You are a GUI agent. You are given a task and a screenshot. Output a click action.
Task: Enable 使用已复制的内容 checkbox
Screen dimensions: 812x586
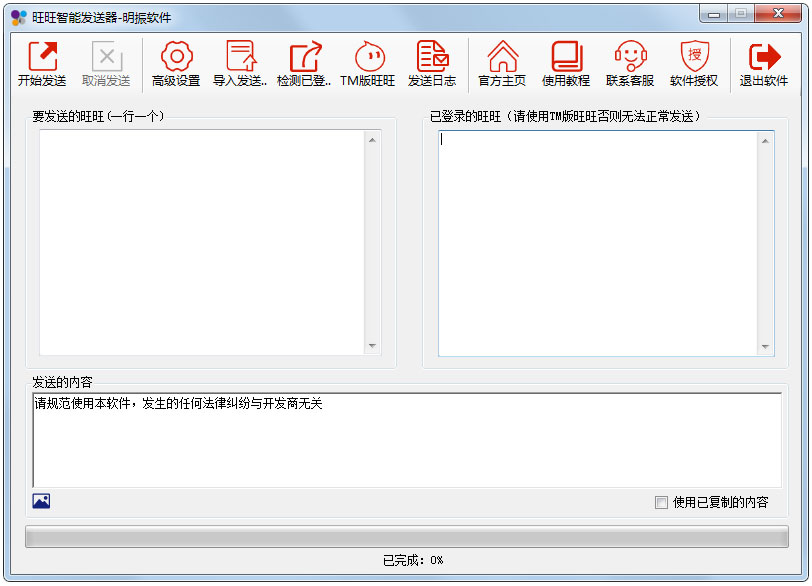click(661, 502)
